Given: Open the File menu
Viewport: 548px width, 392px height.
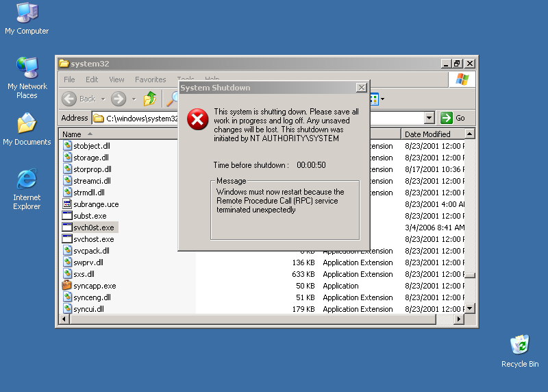Looking at the screenshot, I should coord(69,79).
